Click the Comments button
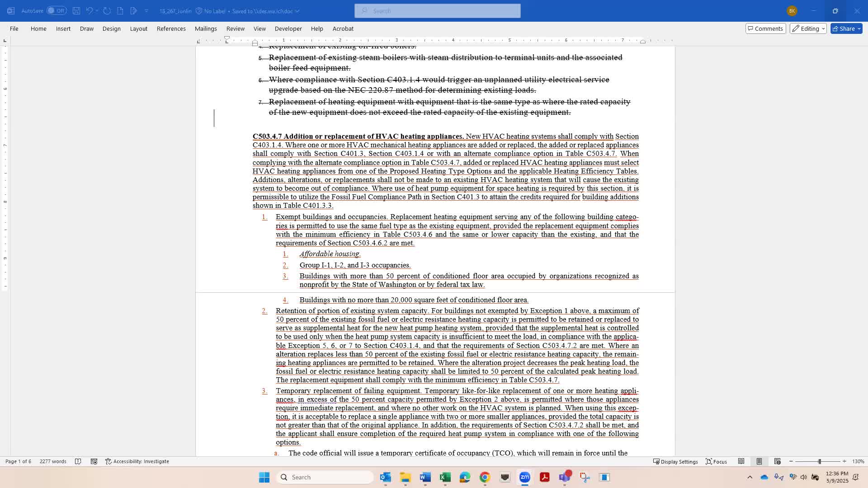Screen dimensions: 868x488 pos(765,28)
